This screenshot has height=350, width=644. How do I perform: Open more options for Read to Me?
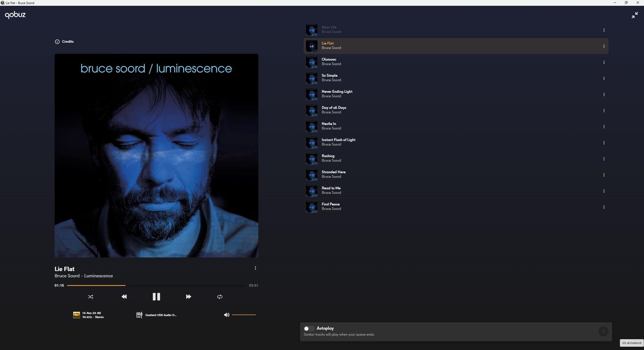[x=604, y=191]
